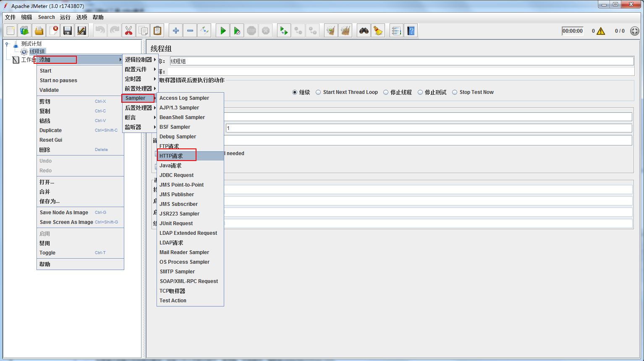
Task: Expand the 后置处理器 submenu
Action: tap(140, 108)
